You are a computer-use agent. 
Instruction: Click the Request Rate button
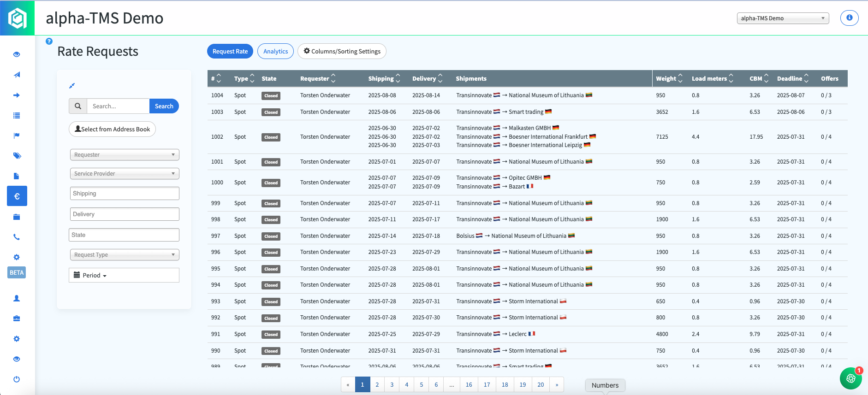[230, 51]
